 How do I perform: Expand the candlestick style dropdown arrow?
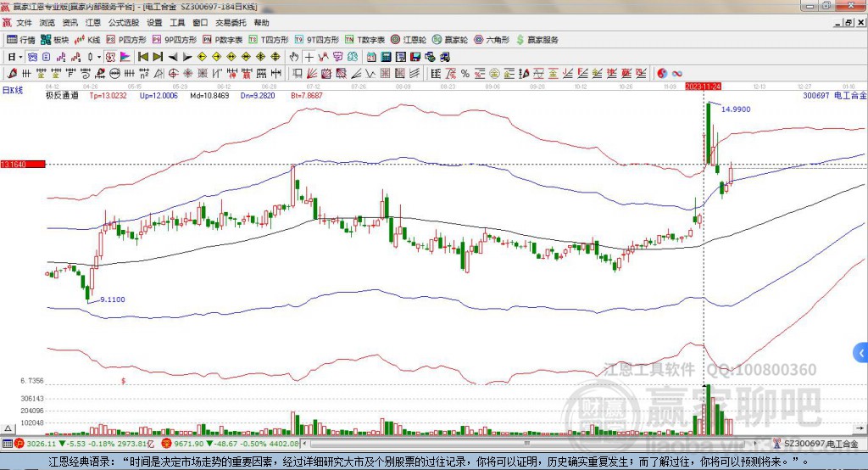pos(99,57)
